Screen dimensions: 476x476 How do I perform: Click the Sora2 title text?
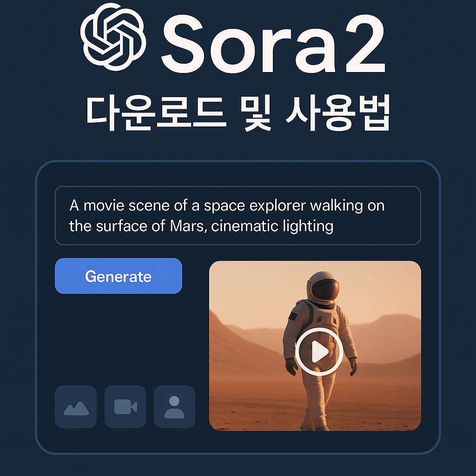[273, 43]
